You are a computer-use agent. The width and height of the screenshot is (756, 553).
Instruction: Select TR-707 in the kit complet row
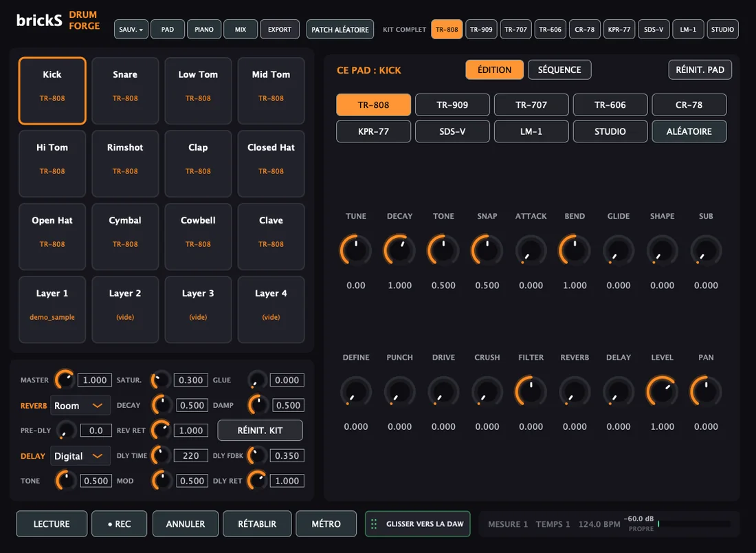(x=516, y=30)
